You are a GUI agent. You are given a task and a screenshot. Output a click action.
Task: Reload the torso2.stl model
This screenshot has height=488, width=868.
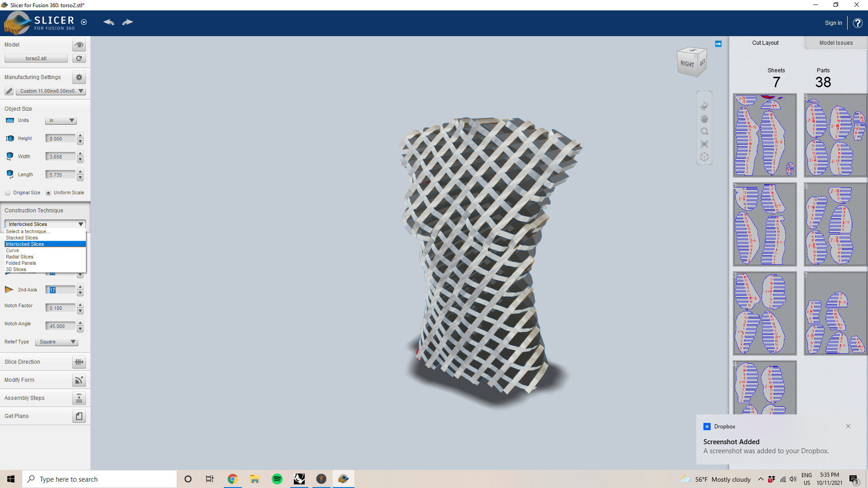click(x=79, y=58)
